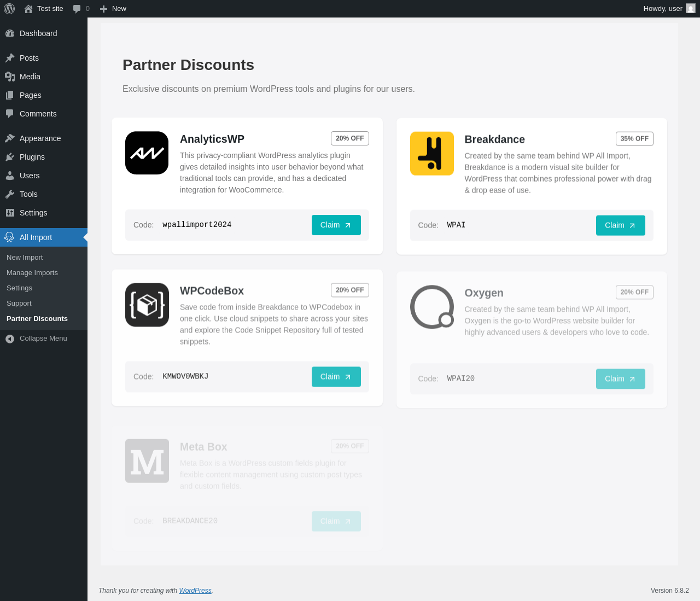Image resolution: width=700 pixels, height=601 pixels.
Task: Click the Meta Box logo
Action: coord(147,461)
